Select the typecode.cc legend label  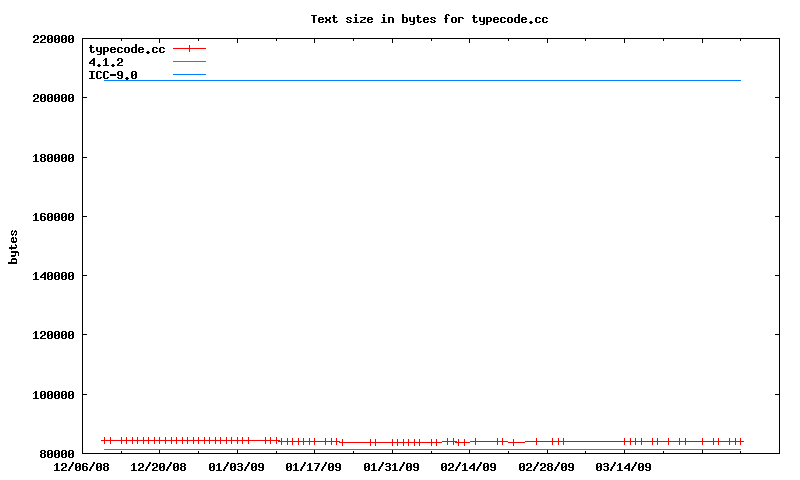(x=126, y=49)
